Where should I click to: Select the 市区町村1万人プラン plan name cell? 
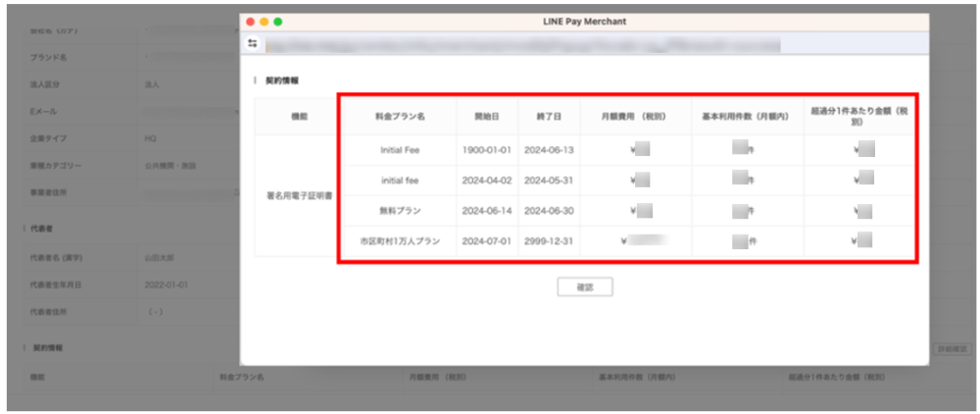(399, 240)
